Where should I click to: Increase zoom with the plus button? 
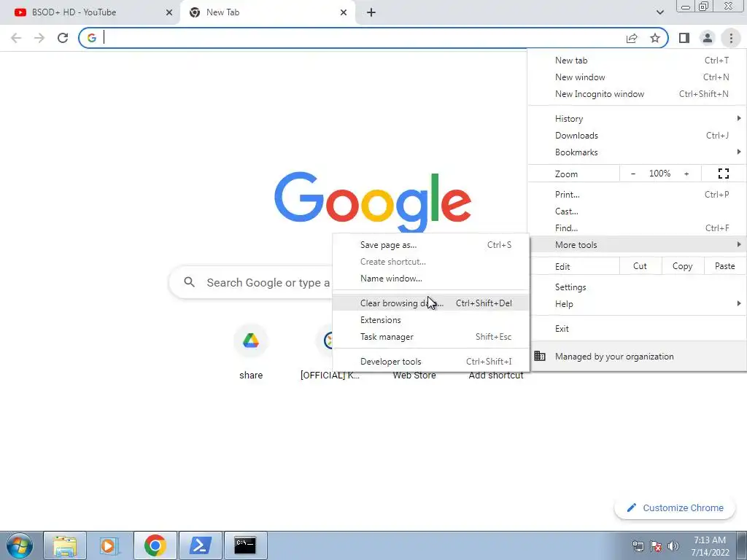click(x=686, y=174)
